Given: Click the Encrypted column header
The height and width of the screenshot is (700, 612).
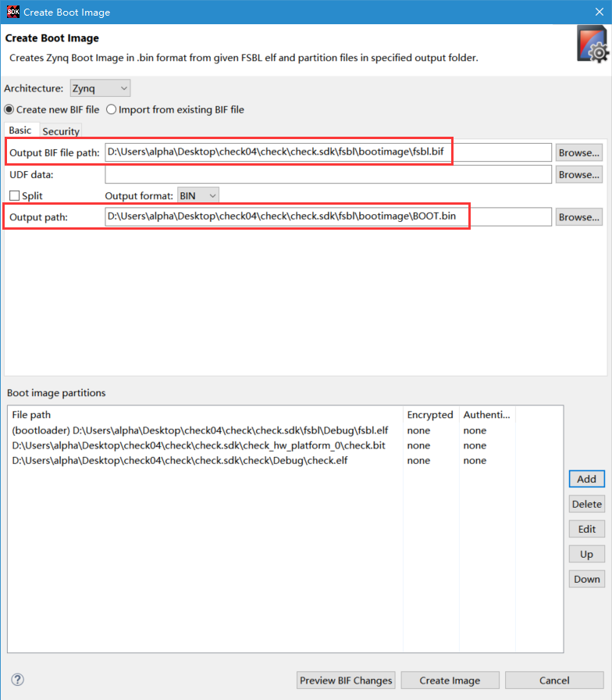Looking at the screenshot, I should [x=430, y=415].
